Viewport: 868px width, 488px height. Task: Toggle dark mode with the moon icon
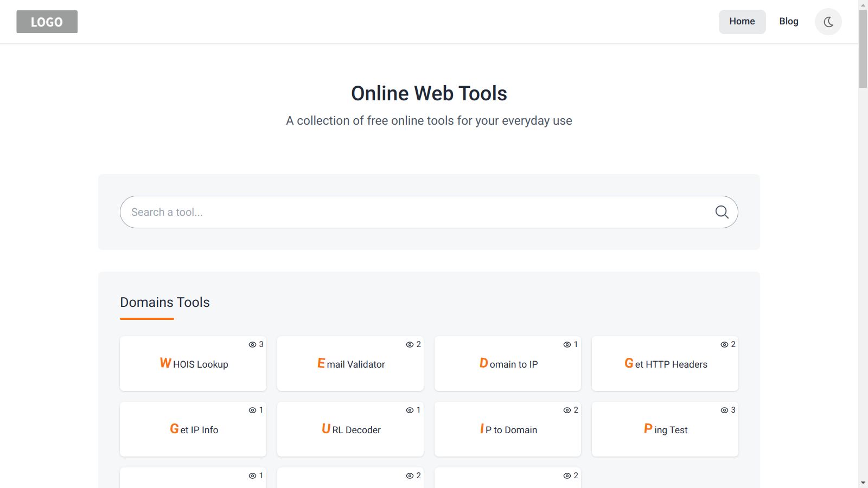pos(828,22)
